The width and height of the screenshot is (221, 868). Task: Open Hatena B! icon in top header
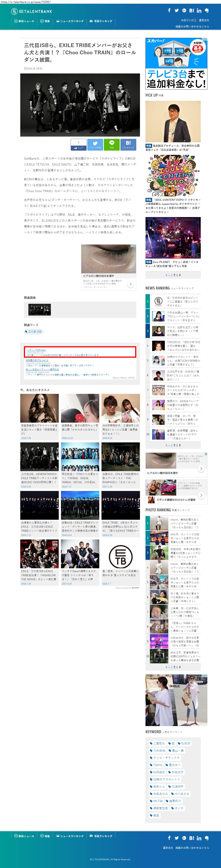[191, 11]
